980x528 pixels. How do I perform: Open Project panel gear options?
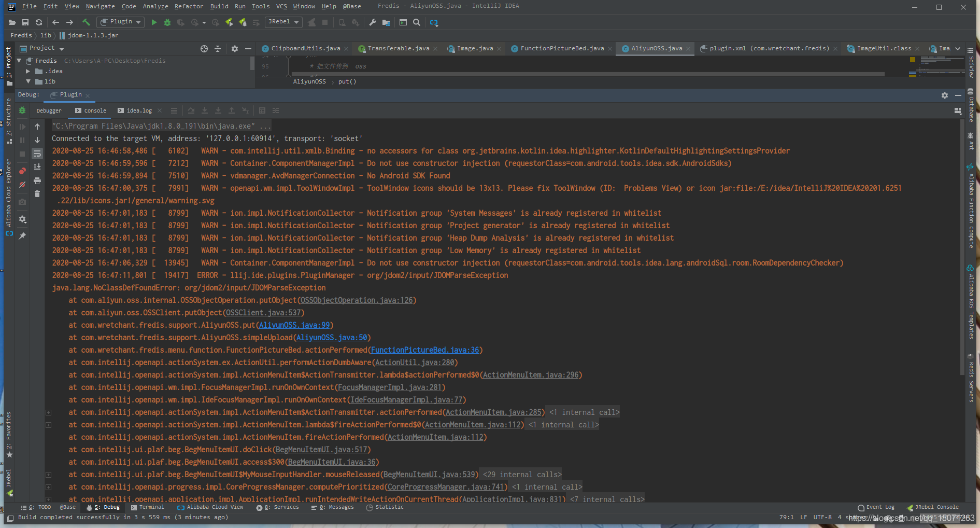(235, 49)
